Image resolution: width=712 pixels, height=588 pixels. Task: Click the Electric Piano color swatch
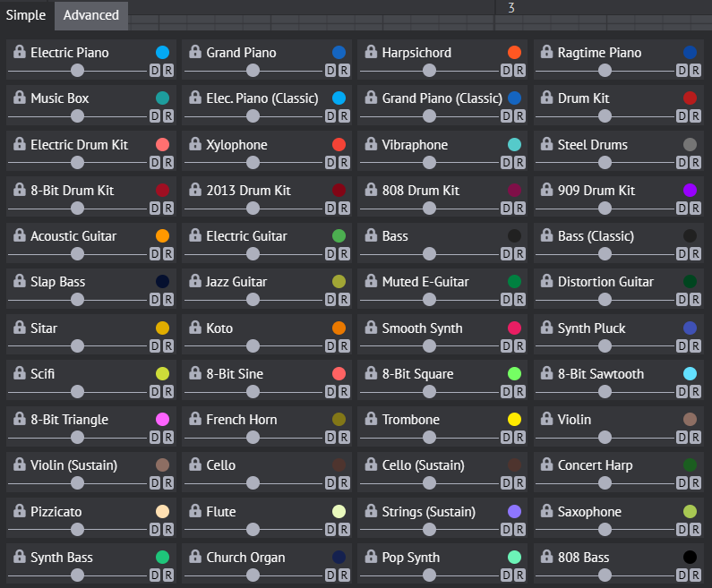163,53
